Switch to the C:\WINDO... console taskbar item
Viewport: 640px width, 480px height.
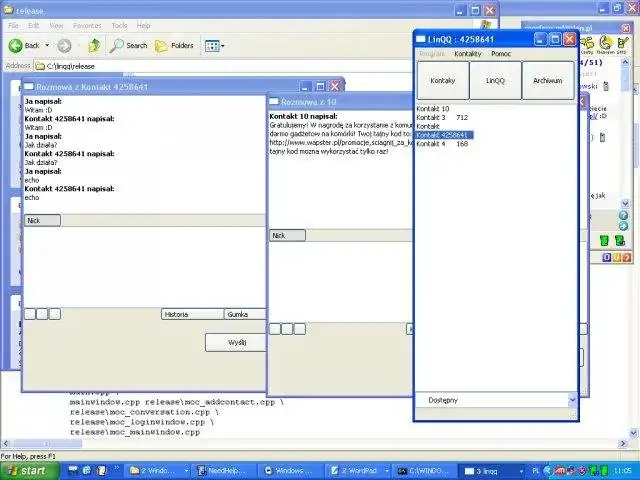pyautogui.click(x=425, y=471)
